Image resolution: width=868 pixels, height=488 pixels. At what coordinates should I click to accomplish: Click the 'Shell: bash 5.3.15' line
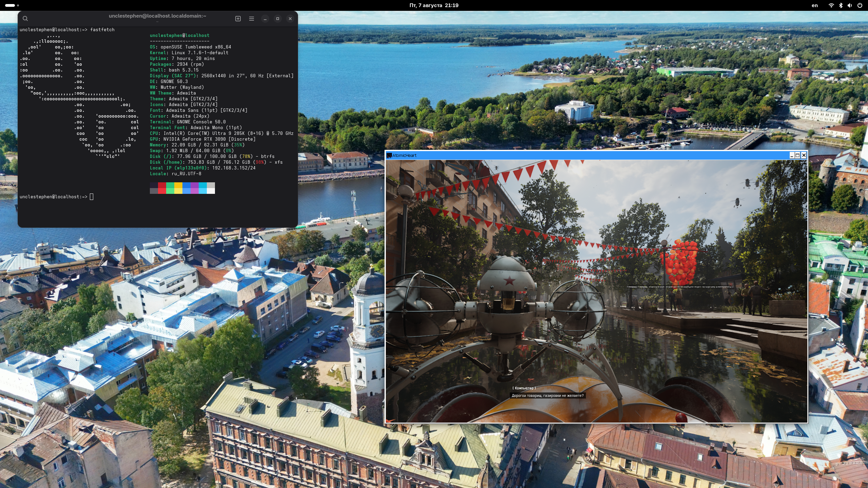point(174,70)
